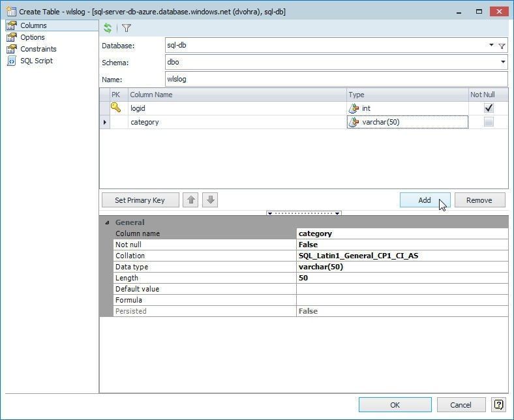This screenshot has width=514, height=420.
Task: Click the Type column header
Action: (x=408, y=95)
